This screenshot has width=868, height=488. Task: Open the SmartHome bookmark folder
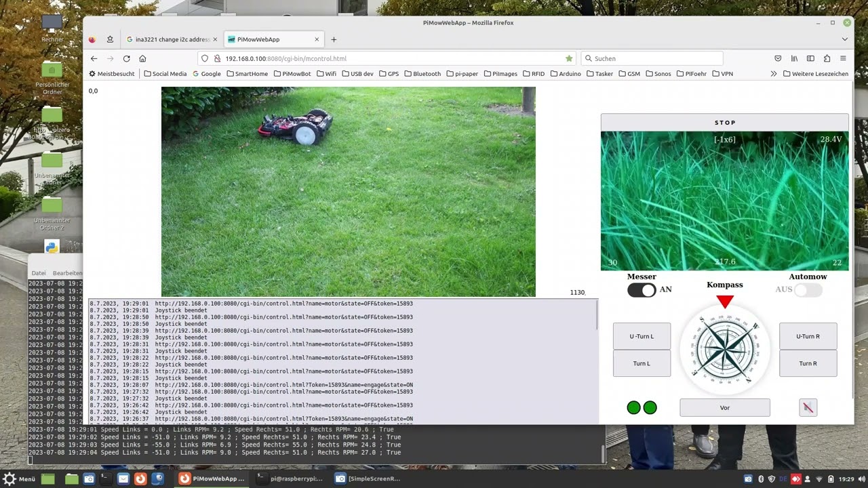point(247,73)
